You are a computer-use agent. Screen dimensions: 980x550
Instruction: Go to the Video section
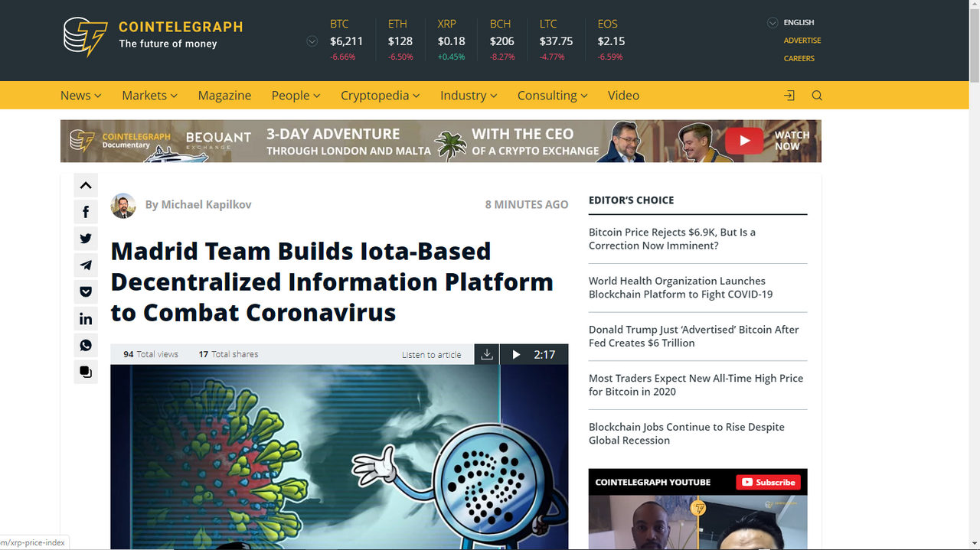623,96
